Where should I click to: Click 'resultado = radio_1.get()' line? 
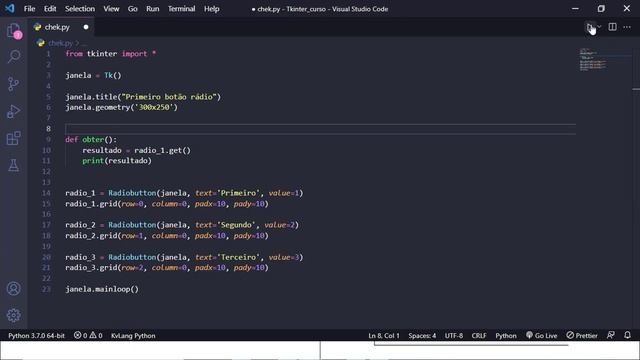[136, 150]
